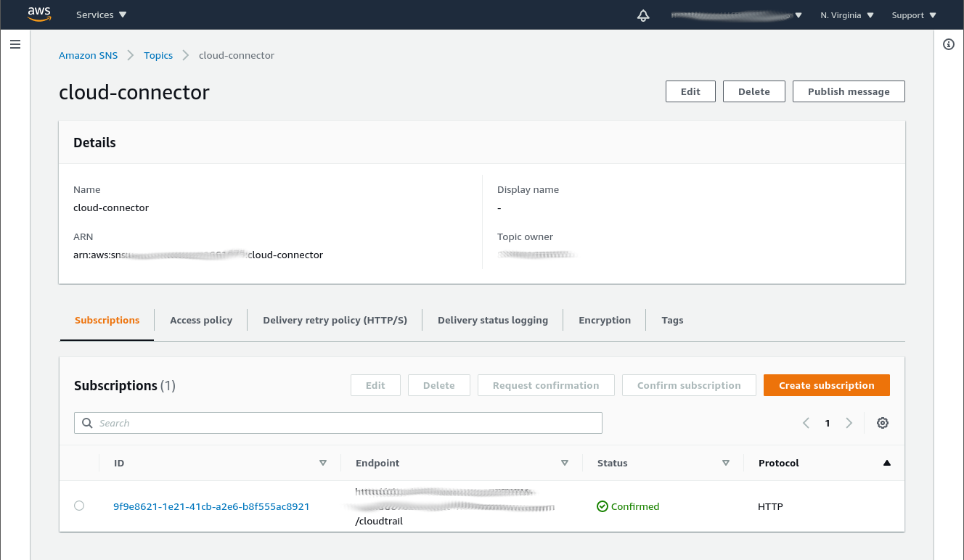This screenshot has width=964, height=560.
Task: Click Create subscription button
Action: pyautogui.click(x=827, y=385)
